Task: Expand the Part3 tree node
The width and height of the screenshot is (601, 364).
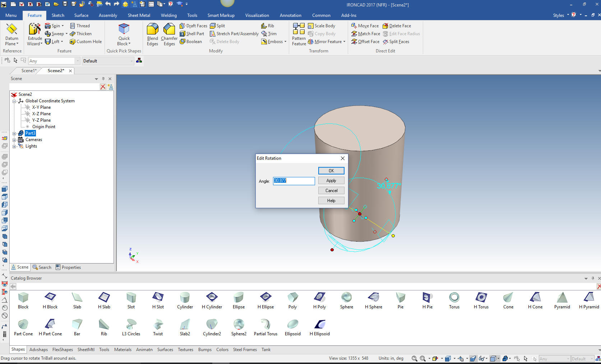Action: pos(14,134)
